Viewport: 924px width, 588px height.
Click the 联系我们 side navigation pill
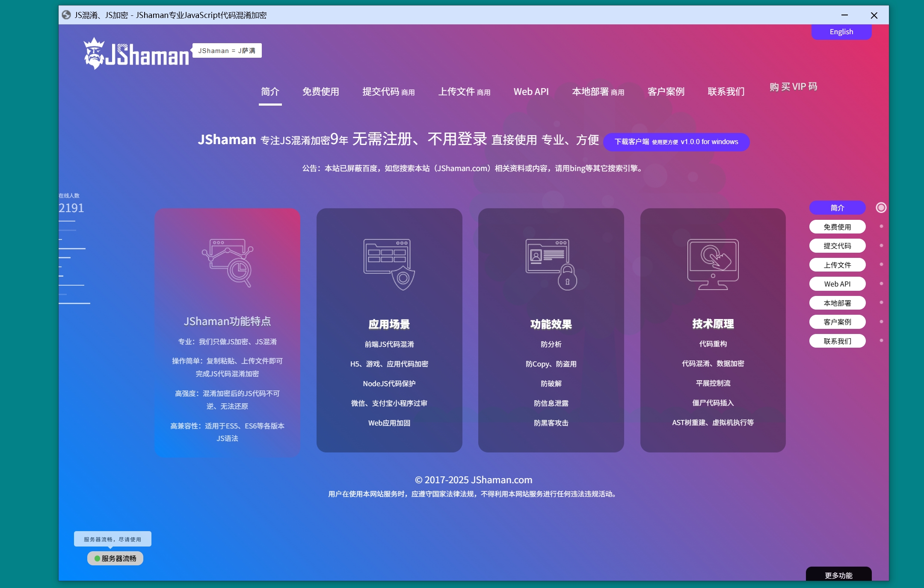[x=837, y=341]
